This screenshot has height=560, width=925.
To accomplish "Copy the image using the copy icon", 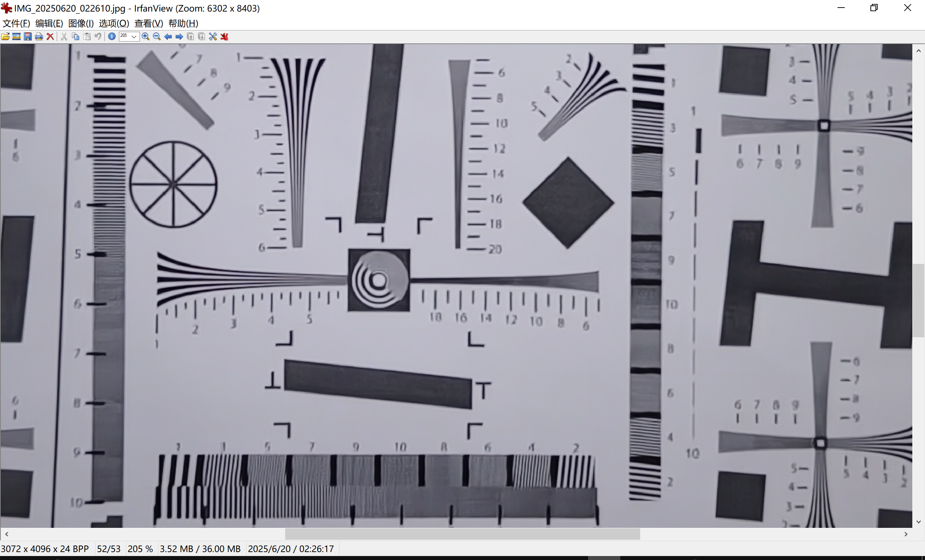I will [76, 36].
